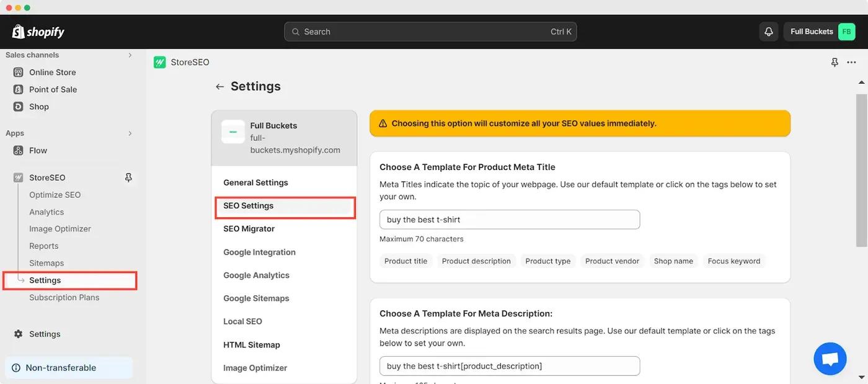Open StoreSEO app in sidebar
Screen dimensions: 868x384
(47, 177)
